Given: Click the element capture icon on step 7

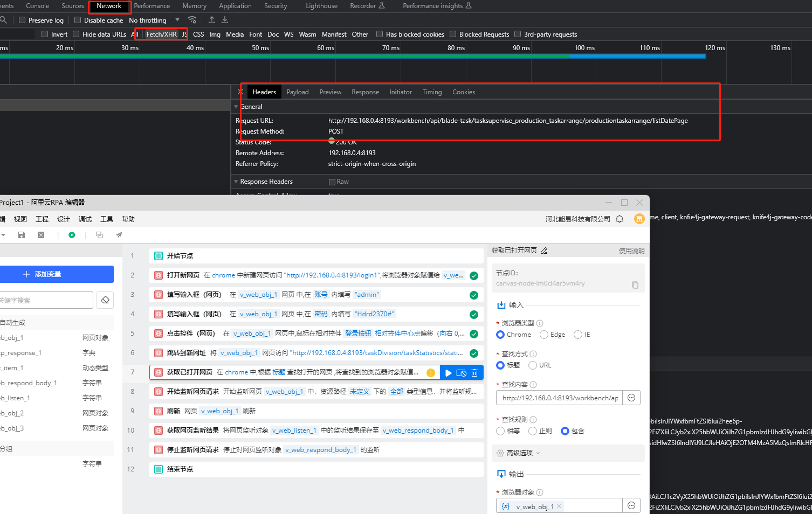Looking at the screenshot, I should point(462,373).
